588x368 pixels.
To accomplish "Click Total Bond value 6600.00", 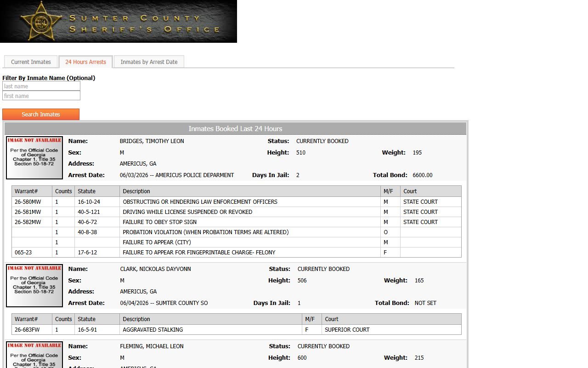I will (423, 175).
